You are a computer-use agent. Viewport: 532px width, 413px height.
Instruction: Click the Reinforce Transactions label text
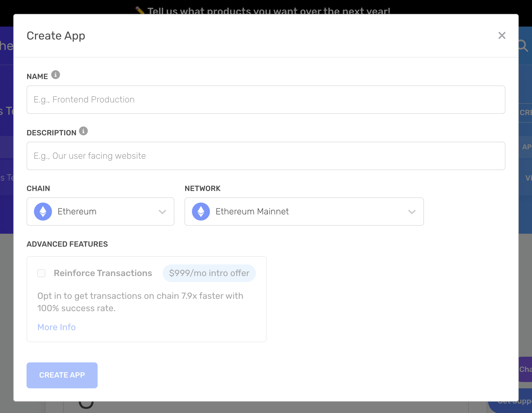tap(103, 273)
